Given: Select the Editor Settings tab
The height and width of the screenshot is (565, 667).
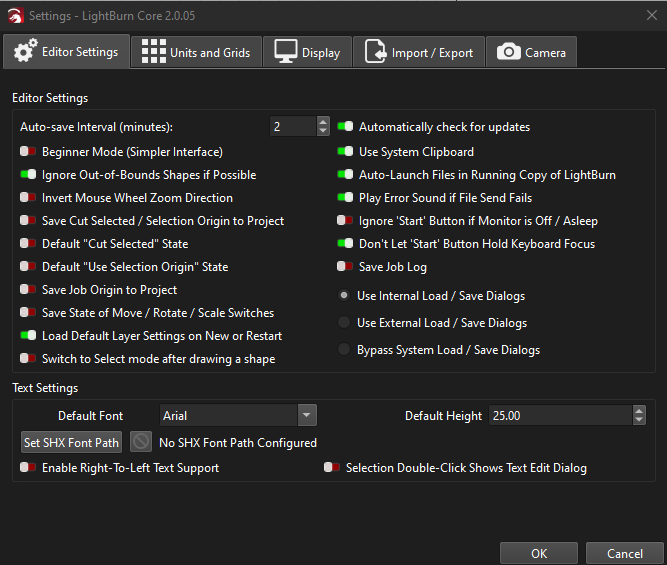Looking at the screenshot, I should point(66,52).
